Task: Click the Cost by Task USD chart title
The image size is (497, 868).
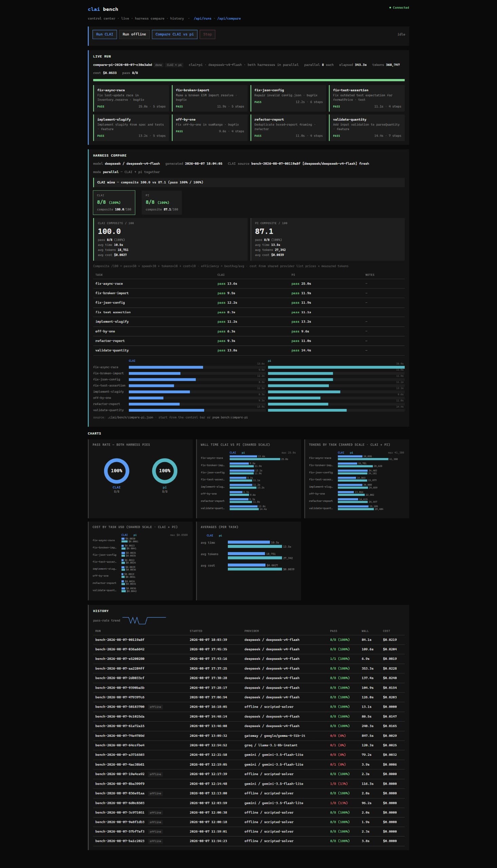Action: pyautogui.click(x=135, y=527)
